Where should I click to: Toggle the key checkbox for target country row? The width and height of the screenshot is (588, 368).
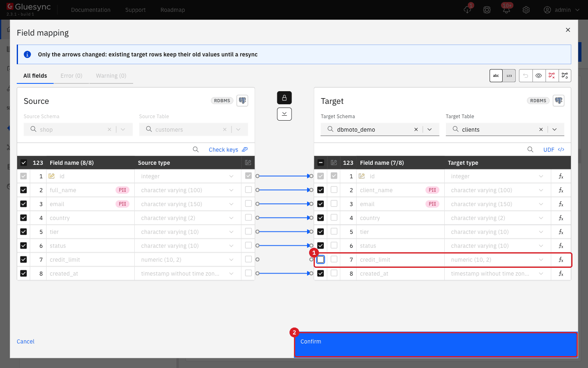(x=334, y=218)
